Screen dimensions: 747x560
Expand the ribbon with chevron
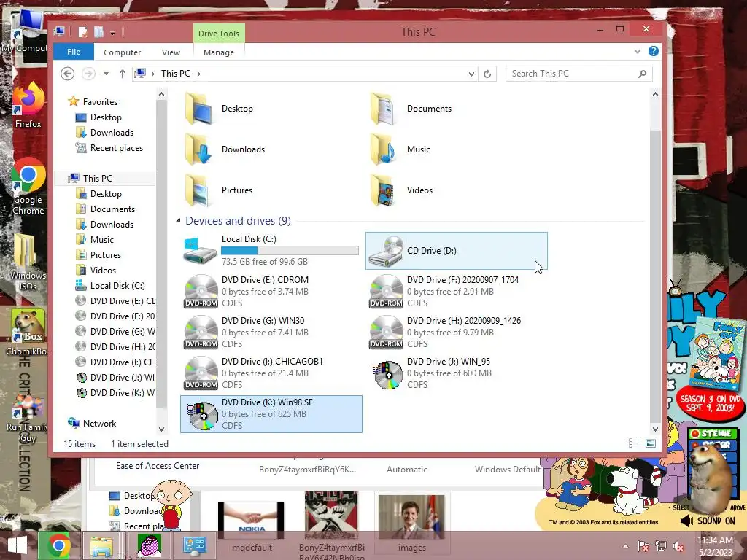[638, 52]
